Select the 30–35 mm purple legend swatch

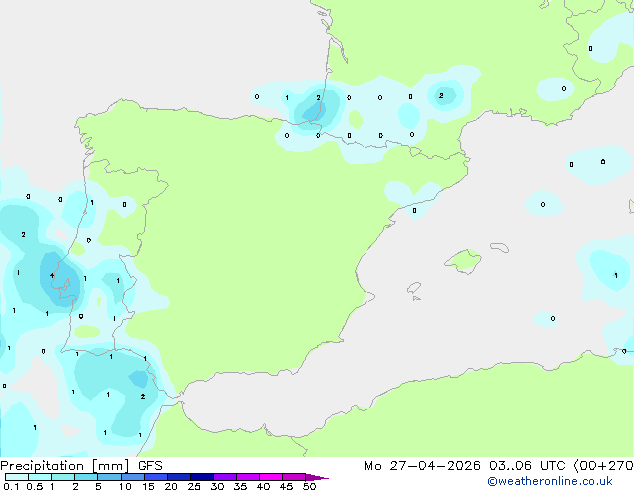tap(225, 477)
